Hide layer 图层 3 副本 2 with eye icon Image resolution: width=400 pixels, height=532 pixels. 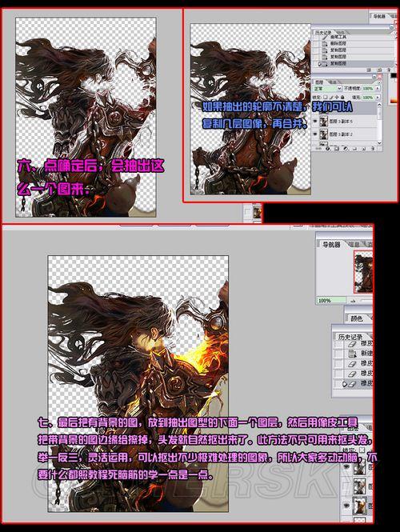pos(315,134)
